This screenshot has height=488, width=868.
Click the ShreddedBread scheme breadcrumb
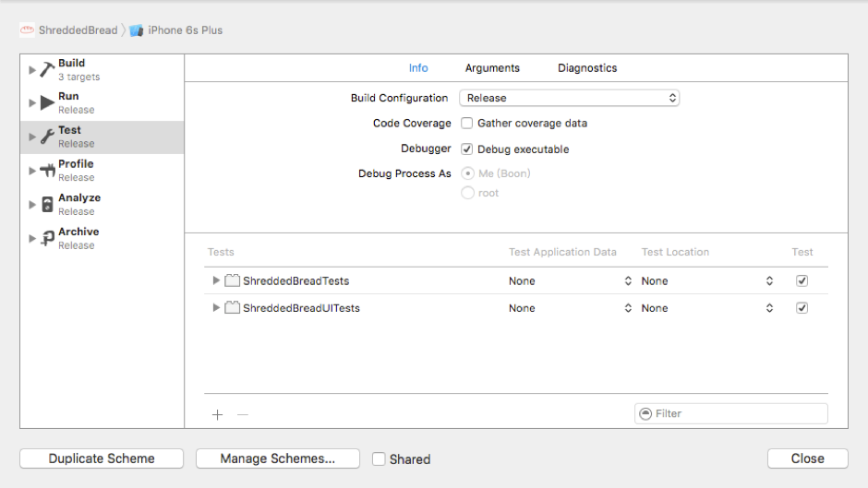78,30
